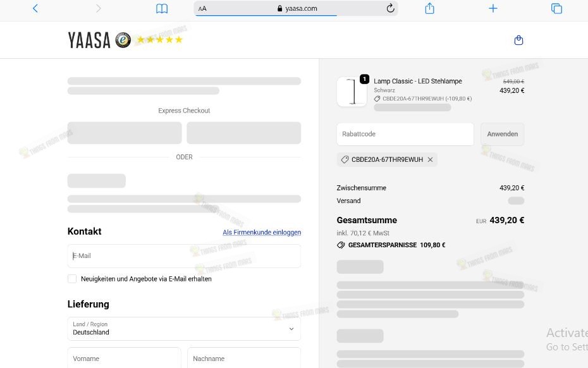
Task: Remove discount code CBDE20A-67THR9EWUH with X
Action: [x=430, y=159]
